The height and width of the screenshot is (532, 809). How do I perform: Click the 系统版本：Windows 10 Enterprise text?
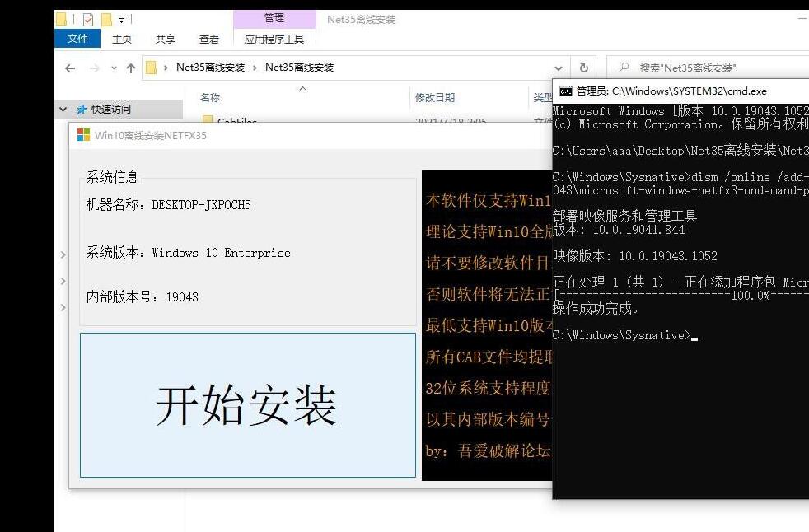(189, 253)
